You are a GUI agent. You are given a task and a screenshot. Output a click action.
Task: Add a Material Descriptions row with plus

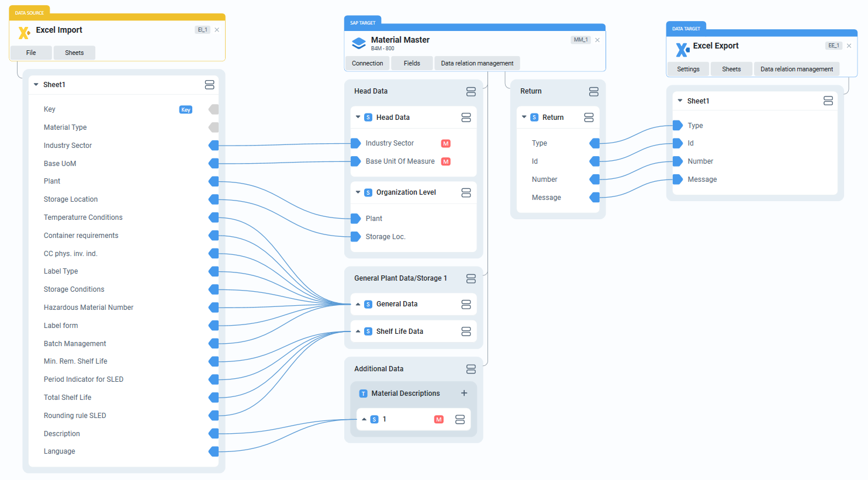464,393
